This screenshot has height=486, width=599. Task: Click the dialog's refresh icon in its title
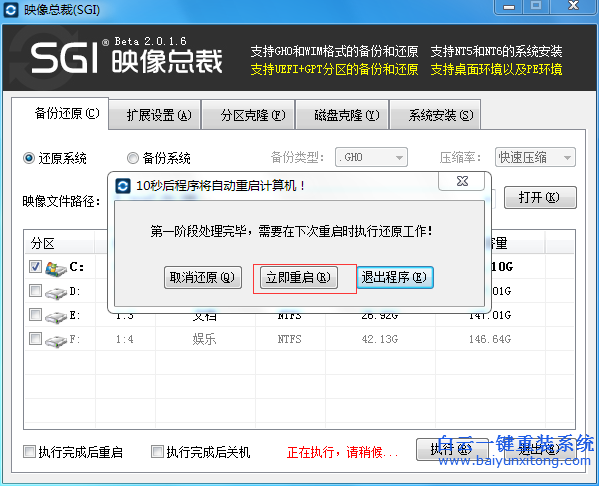[123, 186]
